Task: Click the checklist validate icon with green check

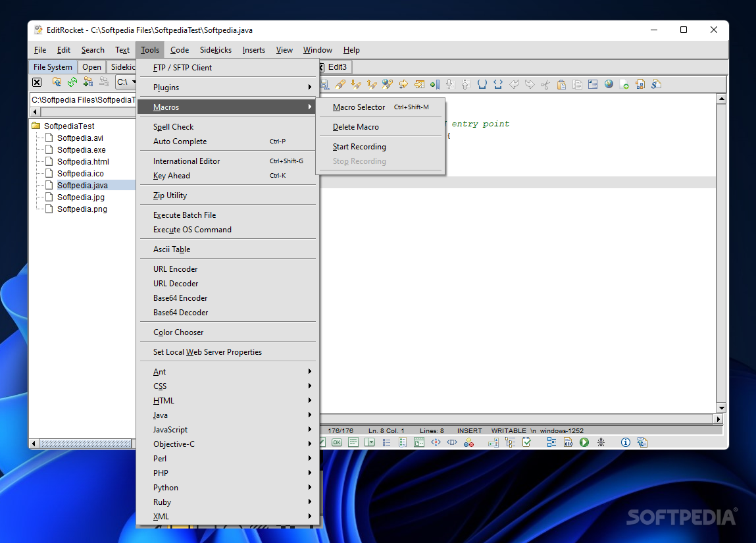Action: (x=526, y=442)
